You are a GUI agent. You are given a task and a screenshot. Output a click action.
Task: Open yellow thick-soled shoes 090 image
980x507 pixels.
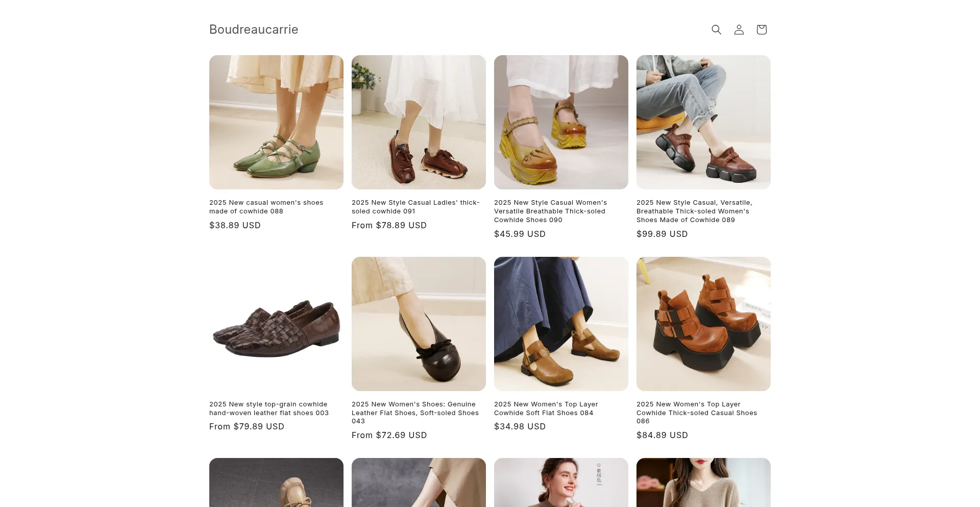pyautogui.click(x=561, y=122)
